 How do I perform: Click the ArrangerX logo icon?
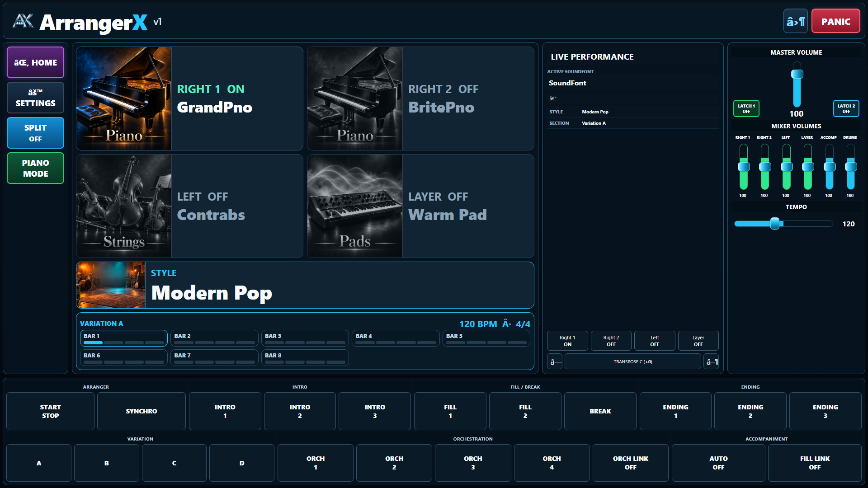tap(23, 21)
